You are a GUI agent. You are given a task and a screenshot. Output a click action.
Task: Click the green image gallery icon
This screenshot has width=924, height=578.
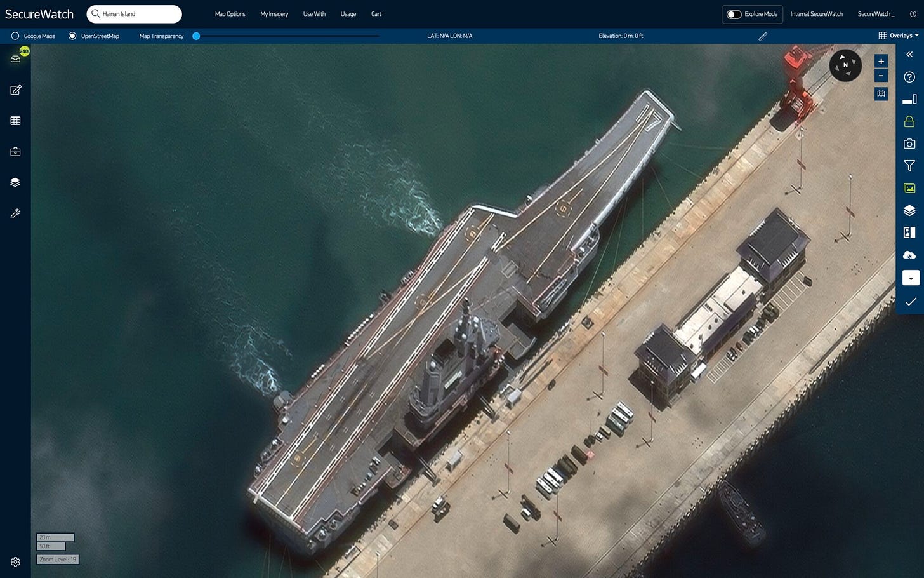pyautogui.click(x=909, y=188)
